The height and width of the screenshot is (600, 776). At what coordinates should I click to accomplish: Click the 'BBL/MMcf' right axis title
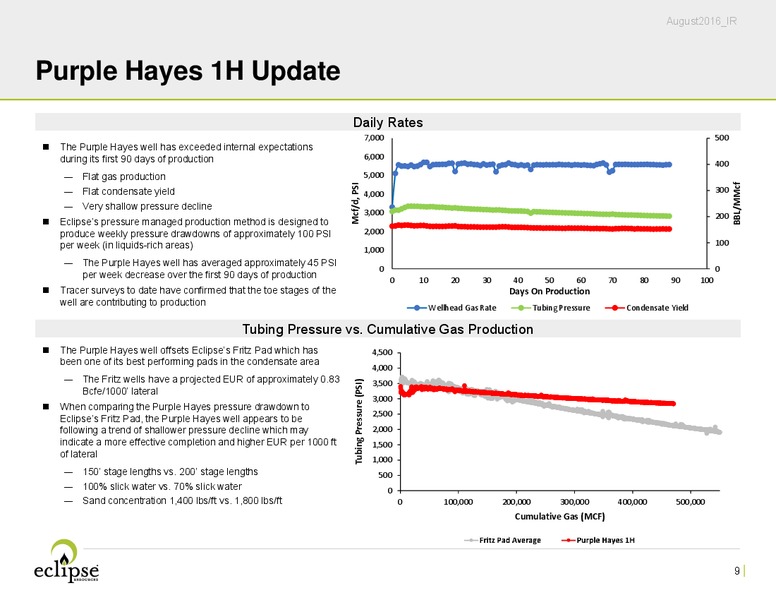point(737,203)
